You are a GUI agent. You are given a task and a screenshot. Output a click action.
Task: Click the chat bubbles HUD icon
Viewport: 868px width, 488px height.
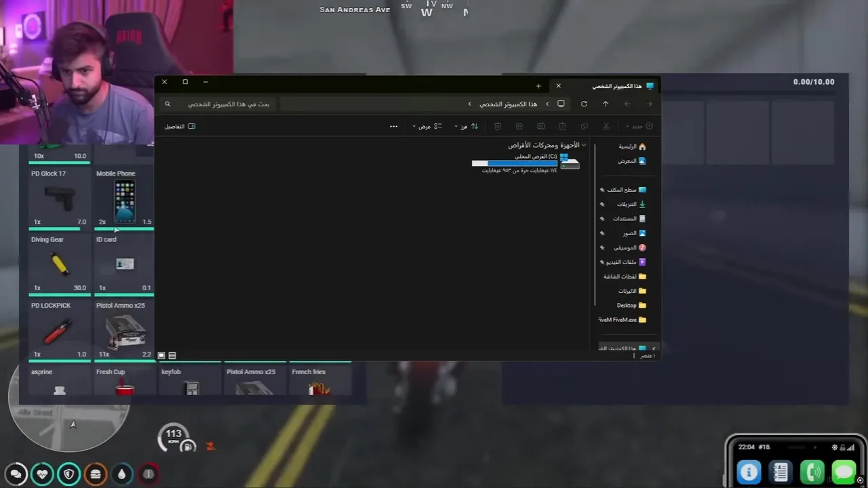coord(16,474)
